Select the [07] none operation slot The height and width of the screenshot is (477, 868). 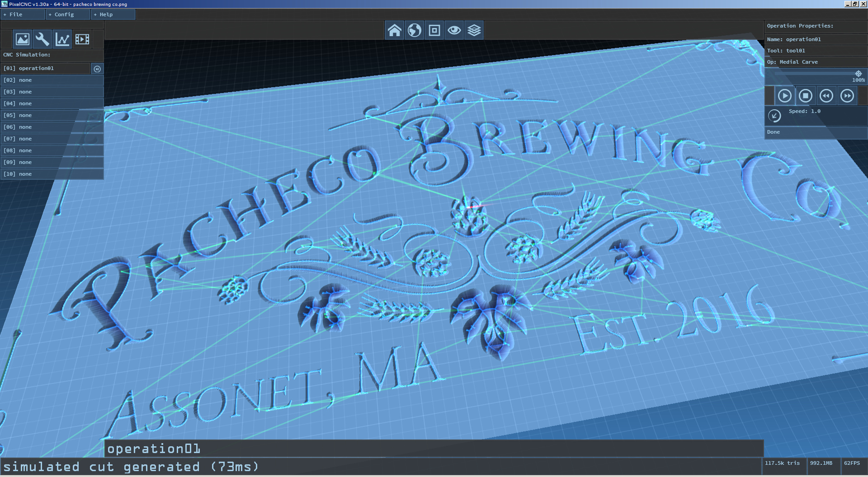52,139
